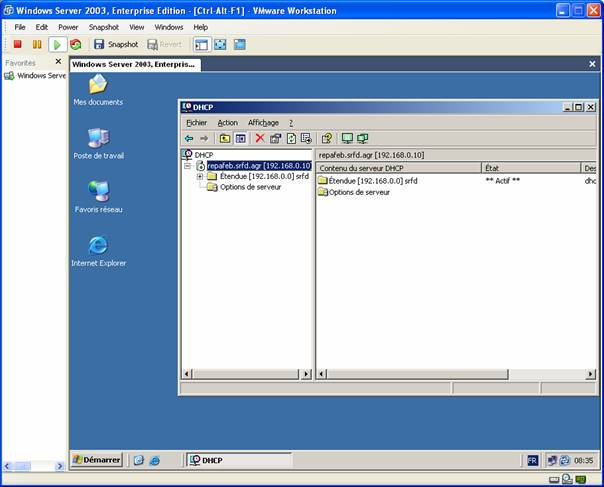The height and width of the screenshot is (487, 604).
Task: Open the Affichage menu in DHCP console
Action: pyautogui.click(x=263, y=123)
